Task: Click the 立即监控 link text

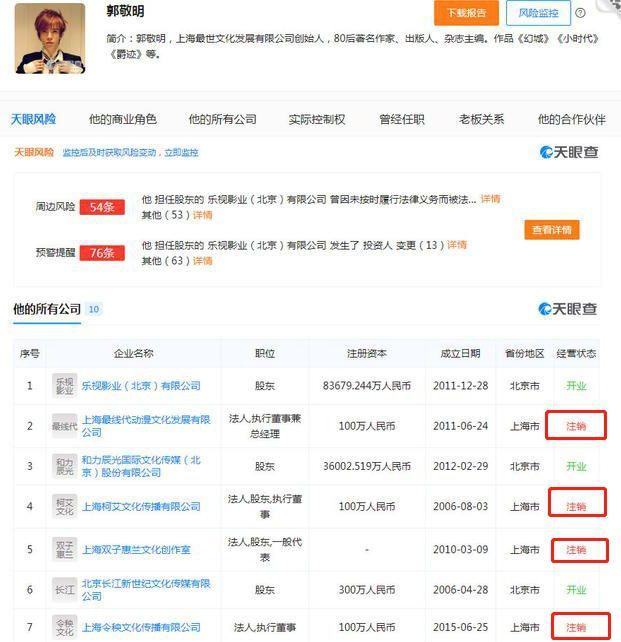Action: 181,153
